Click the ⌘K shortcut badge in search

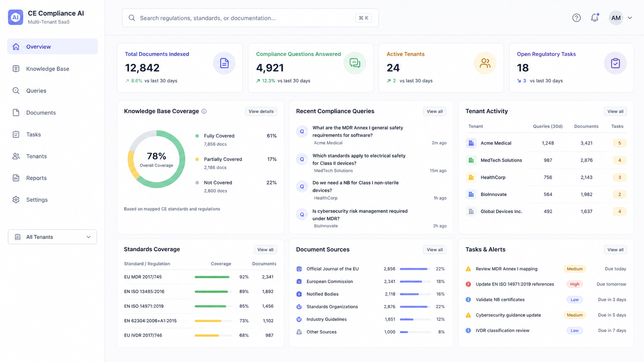[364, 18]
